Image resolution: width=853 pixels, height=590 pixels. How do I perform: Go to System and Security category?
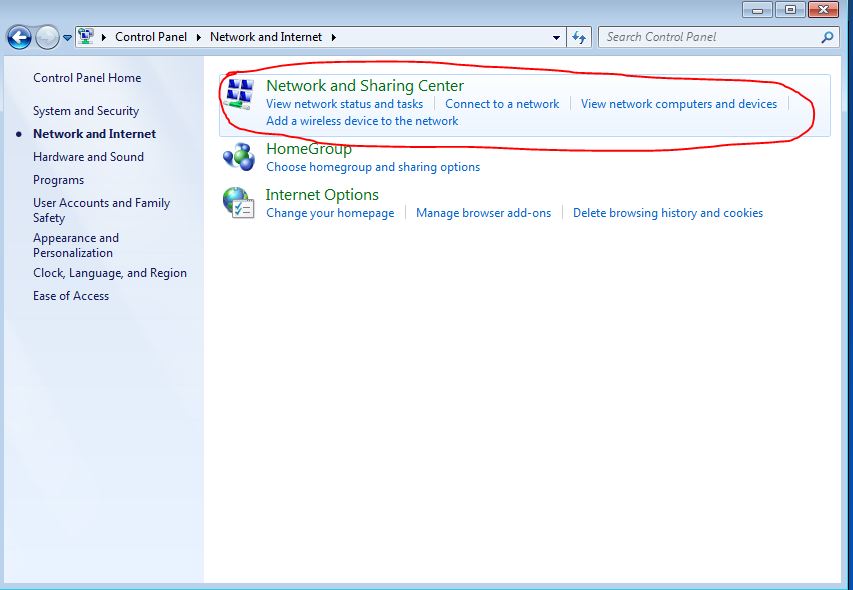pyautogui.click(x=86, y=111)
